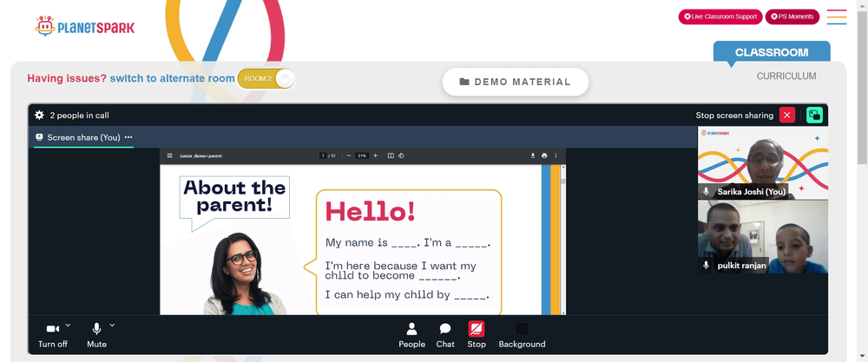Image resolution: width=868 pixels, height=362 pixels.
Task: Click the PDF page number field
Action: coord(323,155)
